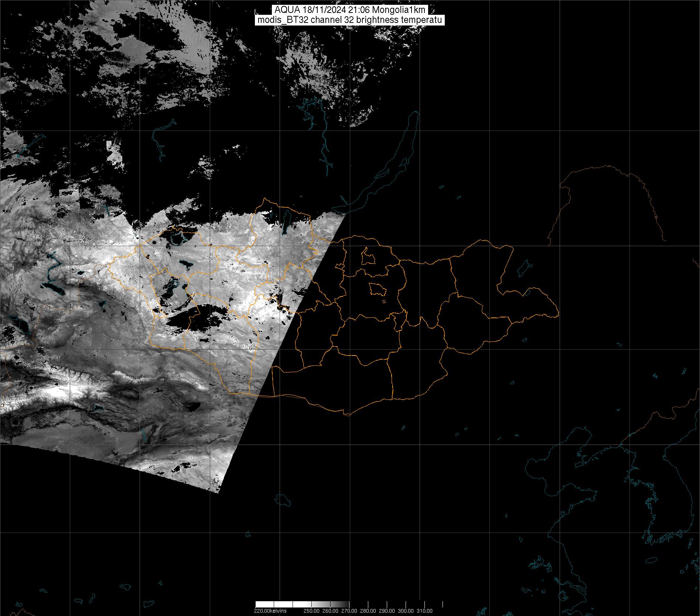Click the 270.00 colorbar label
Image resolution: width=700 pixels, height=616 pixels.
click(349, 611)
